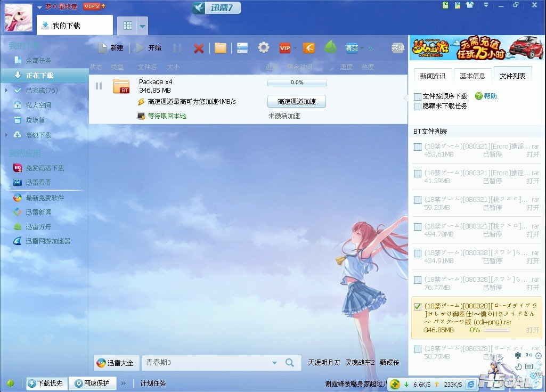546x392 pixels.
Task: Click the multicolor skin shirt icon
Action: click(458, 5)
